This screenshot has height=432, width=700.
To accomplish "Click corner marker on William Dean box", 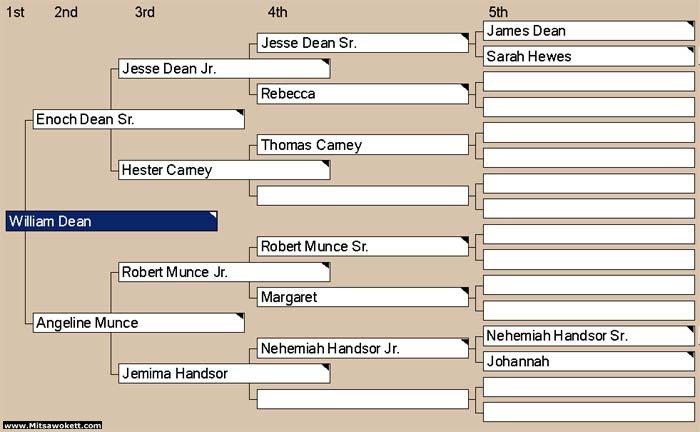I will [214, 215].
